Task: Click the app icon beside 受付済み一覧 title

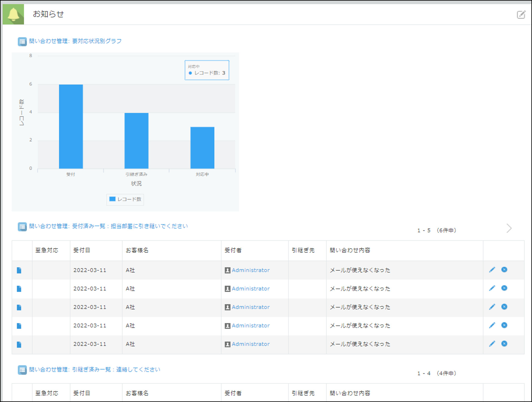Action: click(22, 227)
